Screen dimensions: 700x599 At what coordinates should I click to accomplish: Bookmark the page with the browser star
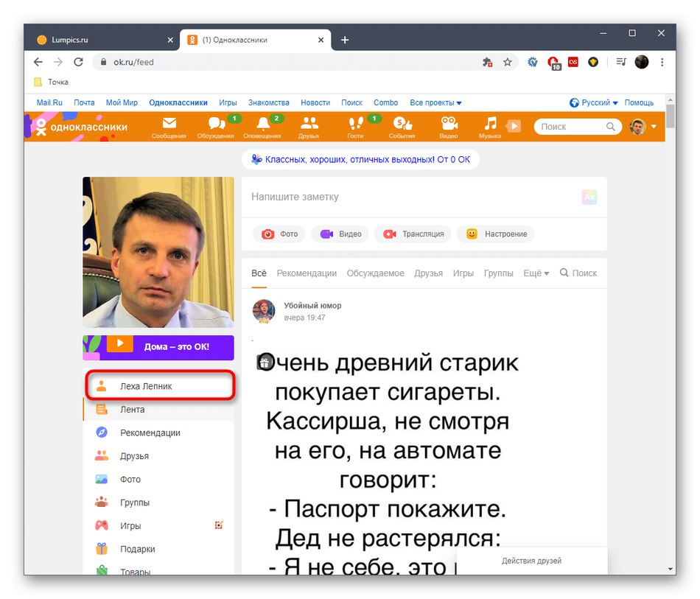tap(508, 62)
